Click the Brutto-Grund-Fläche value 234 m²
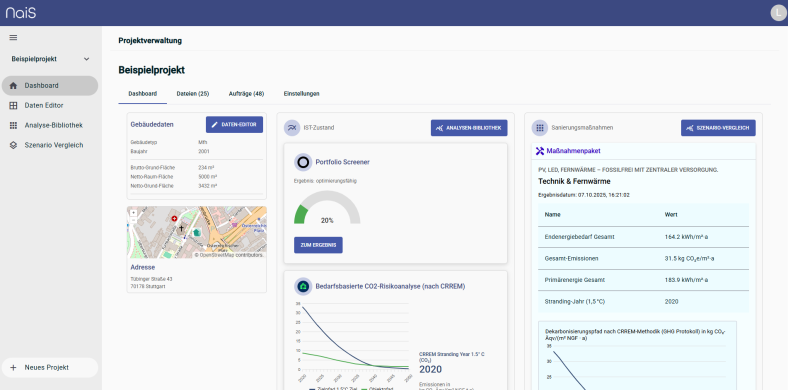Image resolution: width=788 pixels, height=390 pixels. [207, 167]
